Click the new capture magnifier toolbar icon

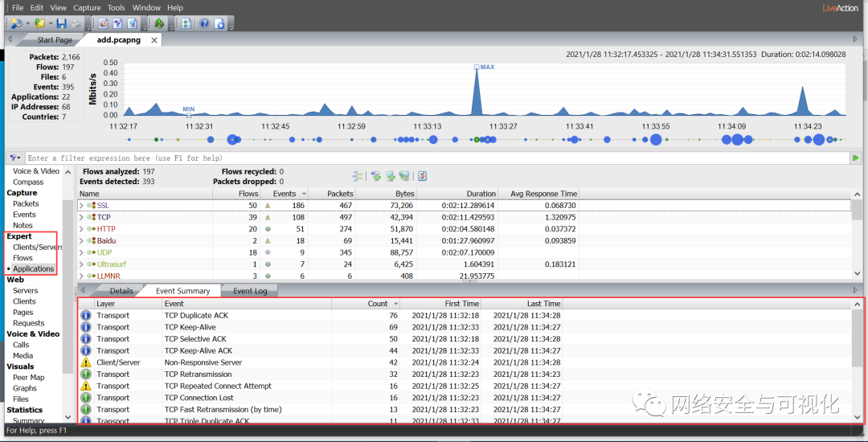pos(17,23)
